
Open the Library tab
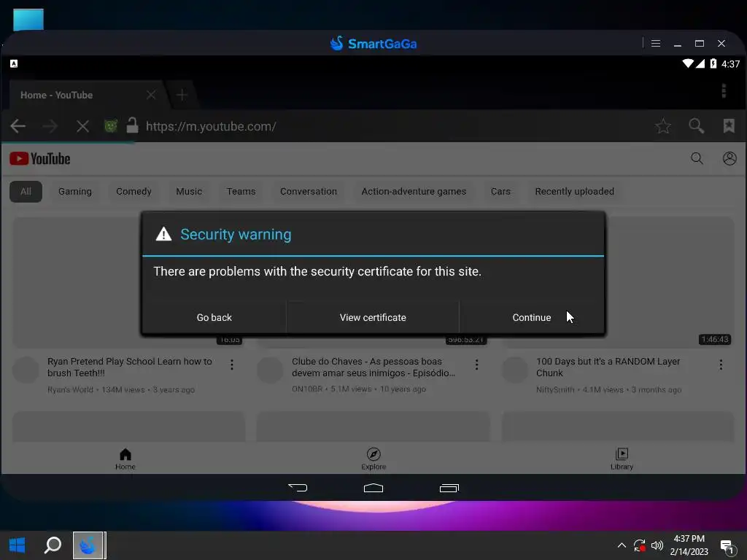click(x=622, y=459)
